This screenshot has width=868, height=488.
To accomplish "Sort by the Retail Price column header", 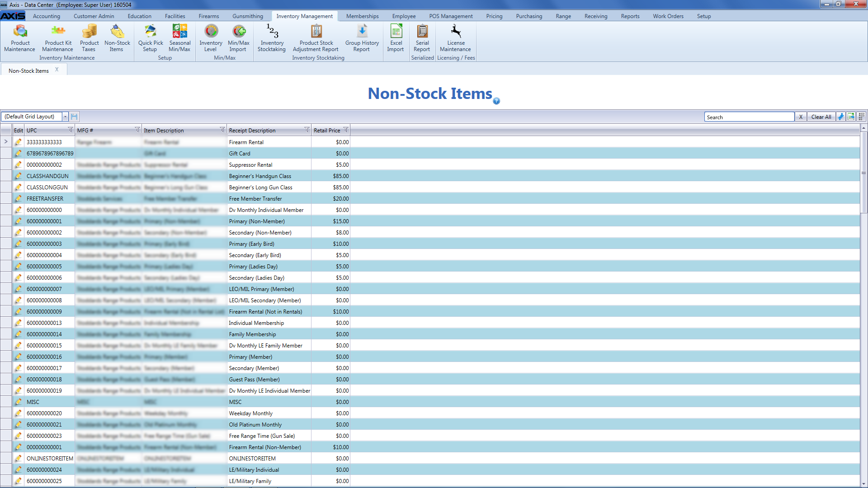I will 328,130.
